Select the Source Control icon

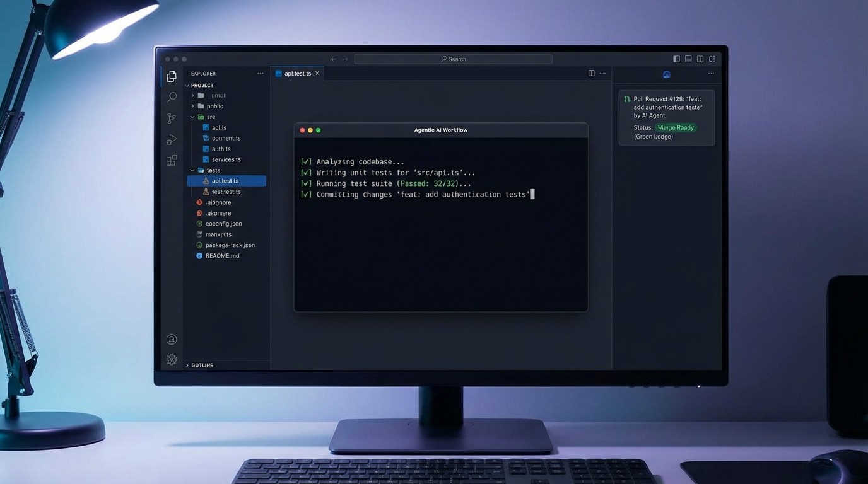pyautogui.click(x=171, y=118)
